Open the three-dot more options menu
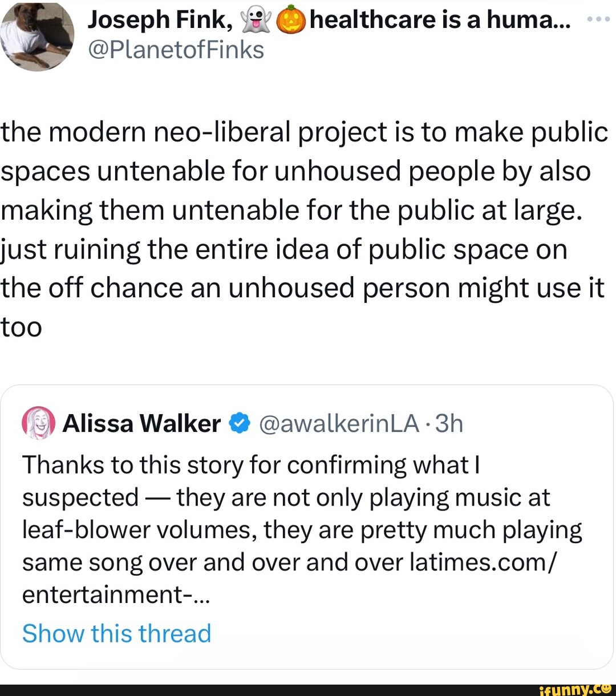Screen dimensions: 616x696 597,19
